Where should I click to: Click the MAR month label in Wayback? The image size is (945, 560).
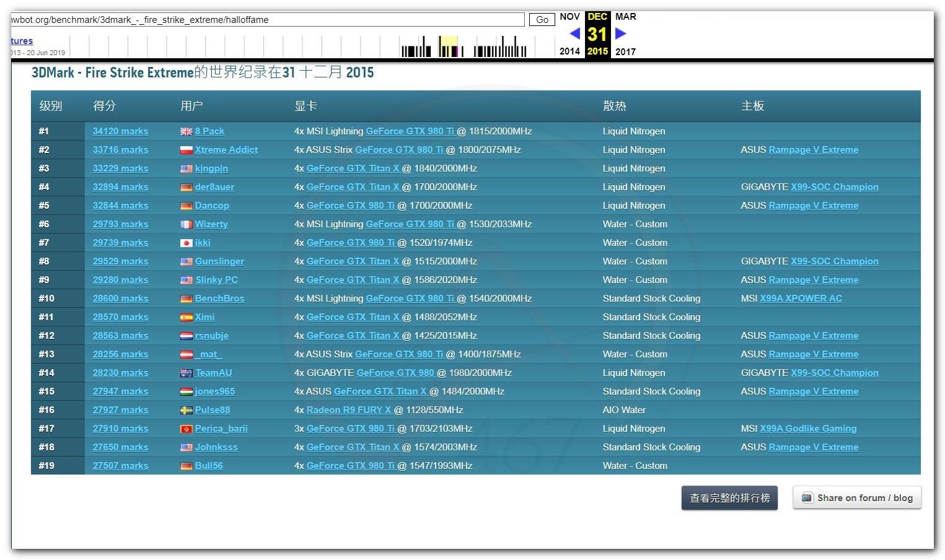coord(625,17)
